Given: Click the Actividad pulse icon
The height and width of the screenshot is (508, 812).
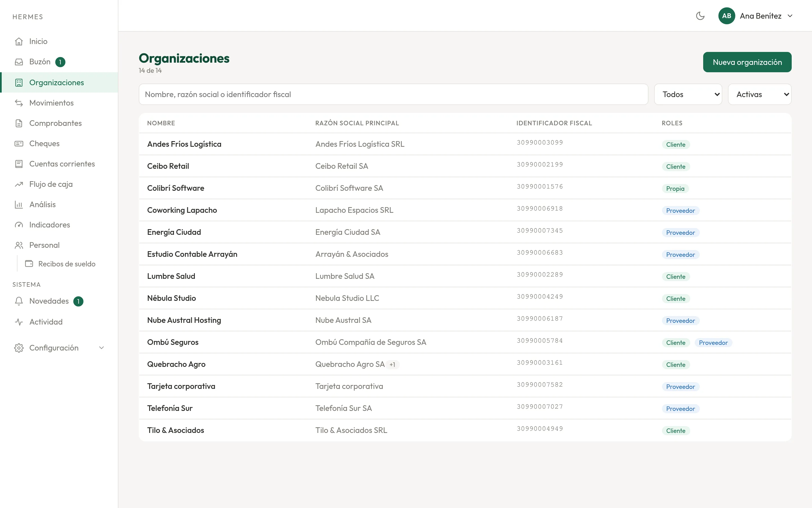Looking at the screenshot, I should point(19,322).
